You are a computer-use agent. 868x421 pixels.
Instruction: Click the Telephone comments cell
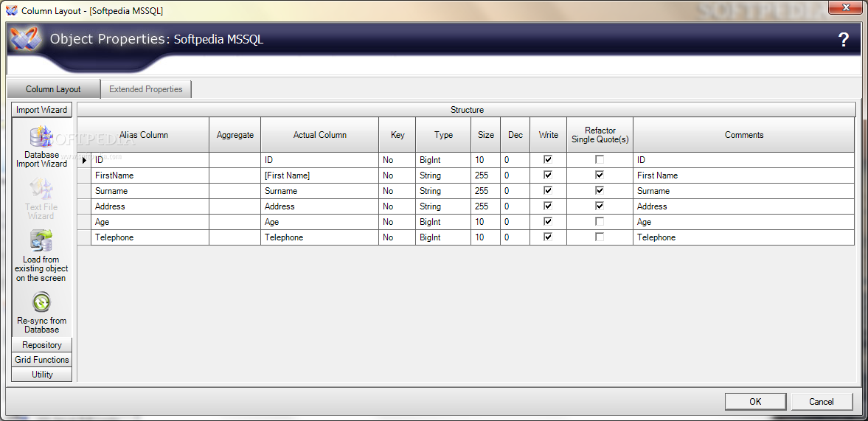point(743,237)
